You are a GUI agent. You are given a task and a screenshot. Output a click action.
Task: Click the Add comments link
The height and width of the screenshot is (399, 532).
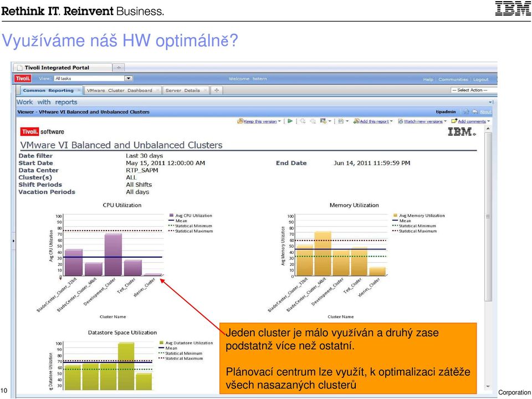(472, 121)
